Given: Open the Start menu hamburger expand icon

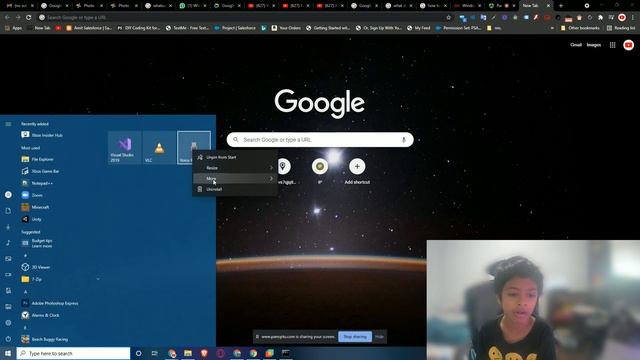Looking at the screenshot, I should (x=8, y=124).
